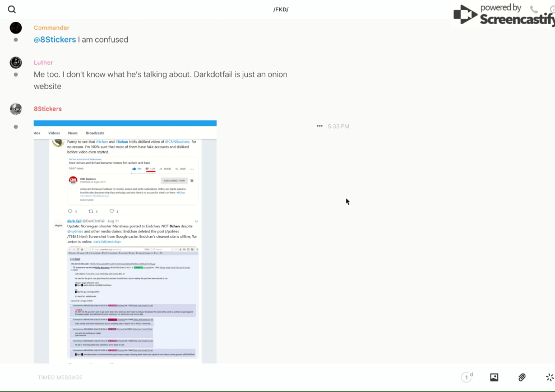This screenshot has width=555, height=392.
Task: Click 8Stickers' profile avatar
Action: (16, 109)
